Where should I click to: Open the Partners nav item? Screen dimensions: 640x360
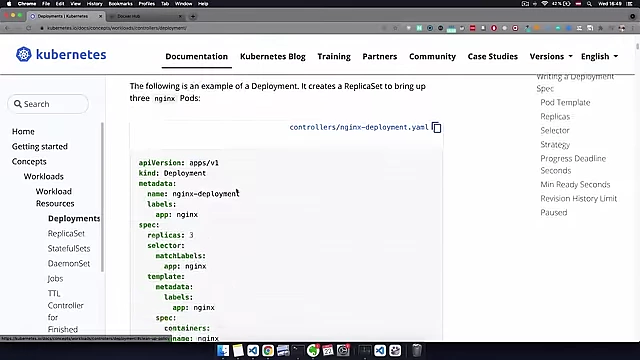(x=380, y=56)
